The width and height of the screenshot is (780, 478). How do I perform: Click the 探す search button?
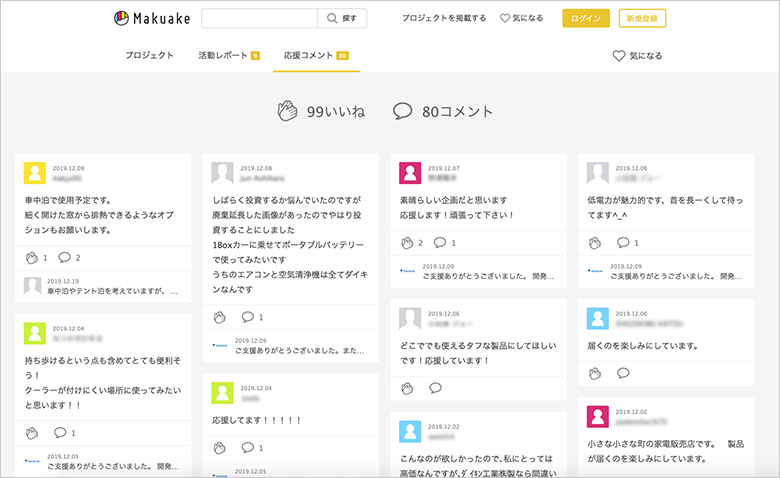pos(342,18)
